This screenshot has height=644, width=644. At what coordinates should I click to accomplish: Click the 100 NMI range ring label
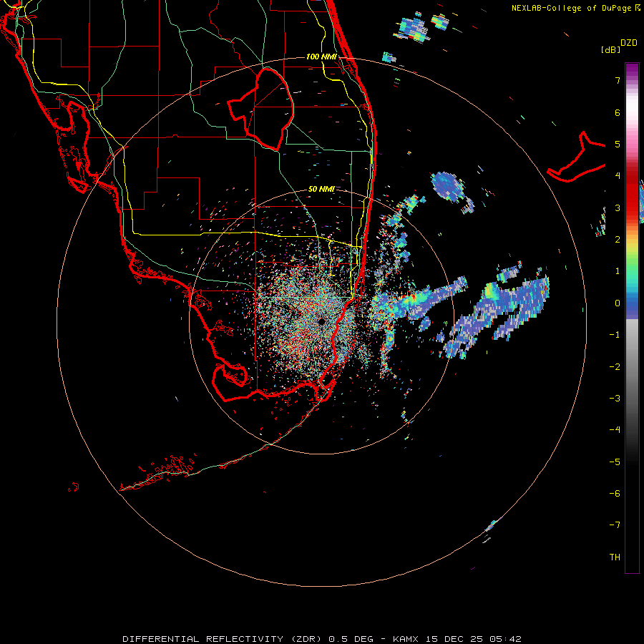coord(321,57)
